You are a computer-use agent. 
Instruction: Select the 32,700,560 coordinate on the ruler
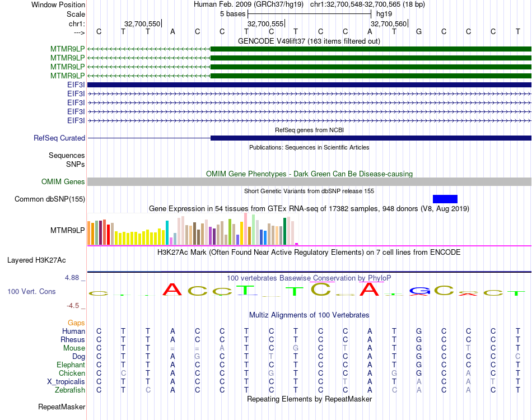(388, 24)
